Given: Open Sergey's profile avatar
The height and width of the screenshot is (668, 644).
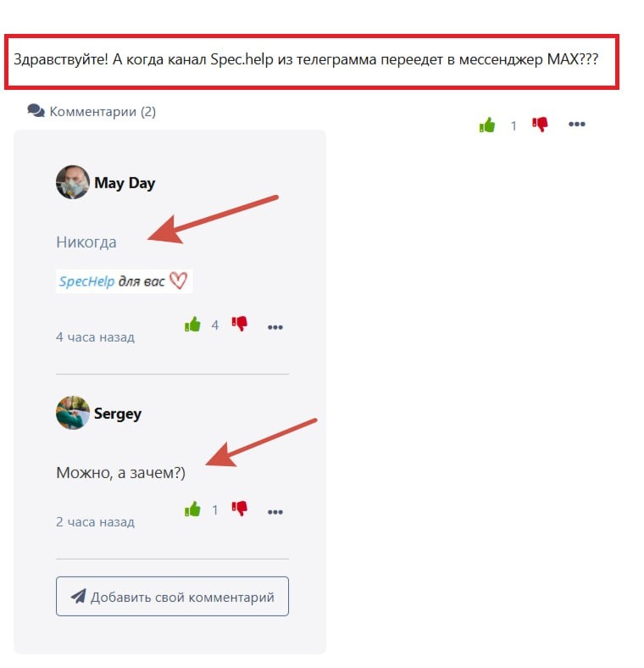Looking at the screenshot, I should [73, 413].
